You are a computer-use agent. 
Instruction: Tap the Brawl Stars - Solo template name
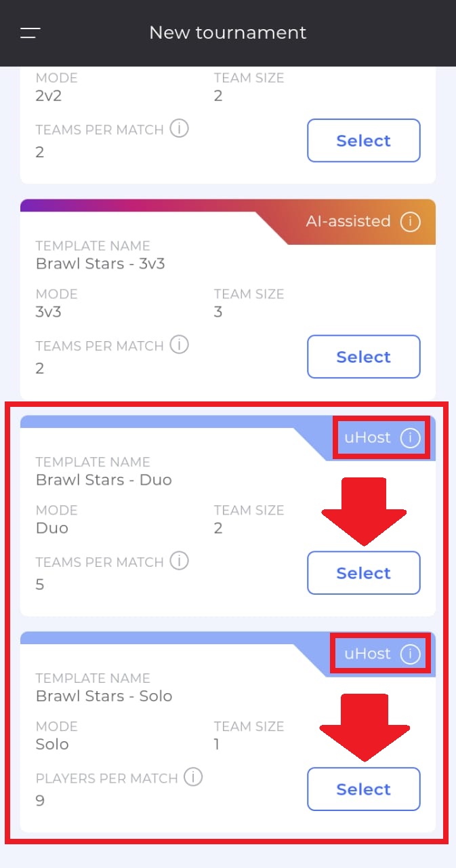pyautogui.click(x=104, y=696)
